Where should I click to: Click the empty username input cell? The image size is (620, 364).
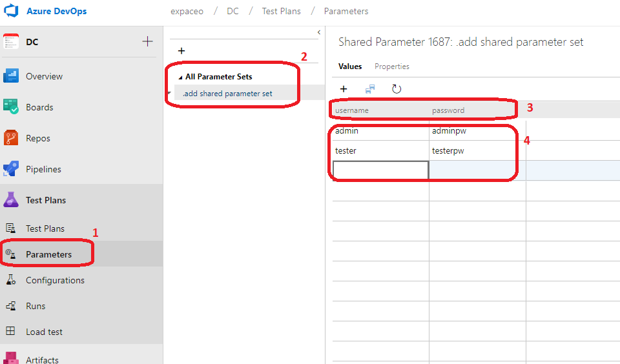[381, 170]
